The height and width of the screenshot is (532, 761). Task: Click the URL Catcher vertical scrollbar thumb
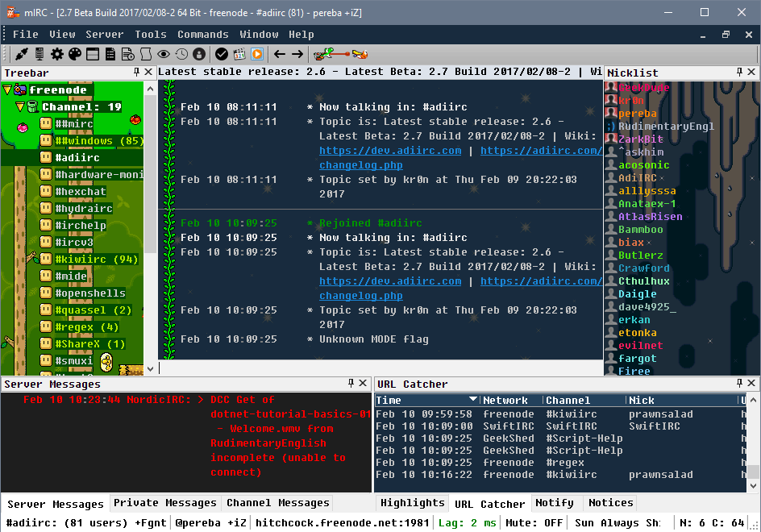(x=753, y=472)
